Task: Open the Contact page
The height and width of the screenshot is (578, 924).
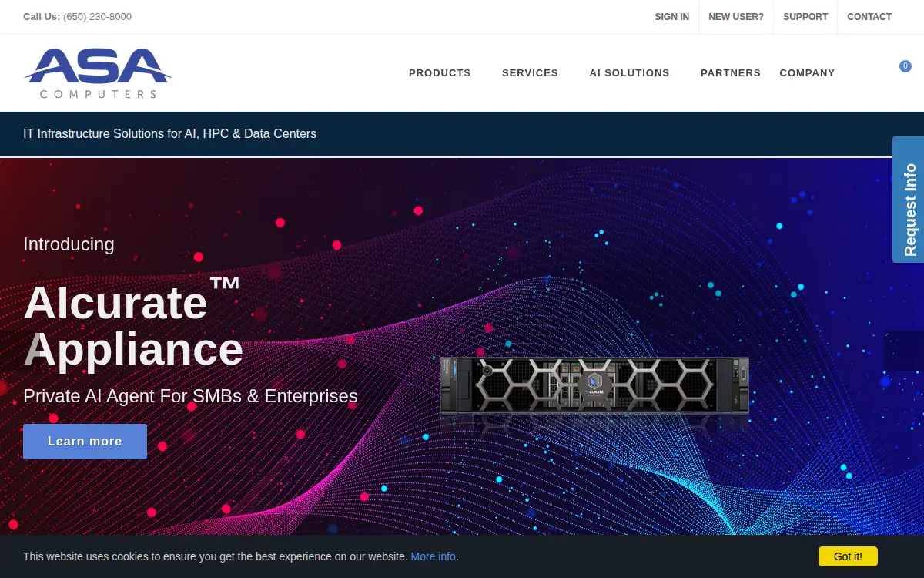Action: (869, 17)
